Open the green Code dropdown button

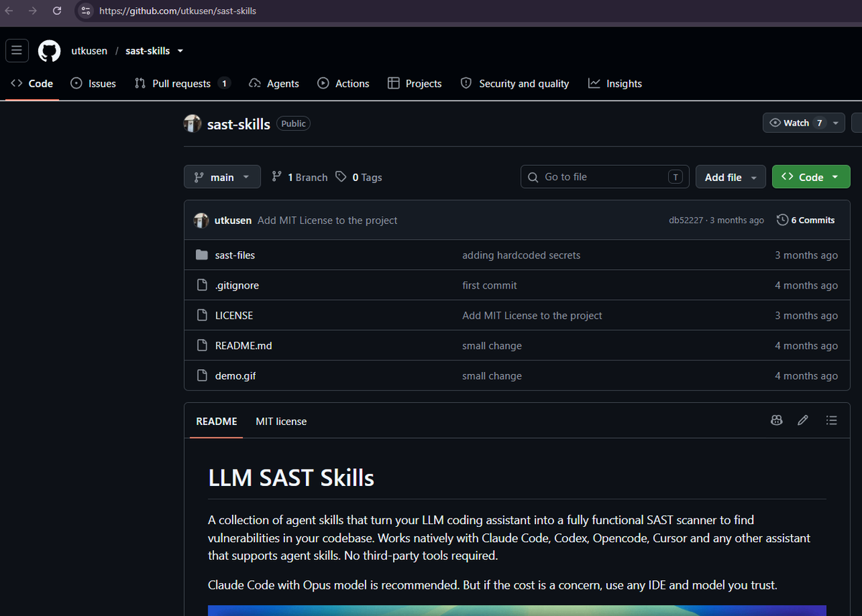(x=811, y=177)
